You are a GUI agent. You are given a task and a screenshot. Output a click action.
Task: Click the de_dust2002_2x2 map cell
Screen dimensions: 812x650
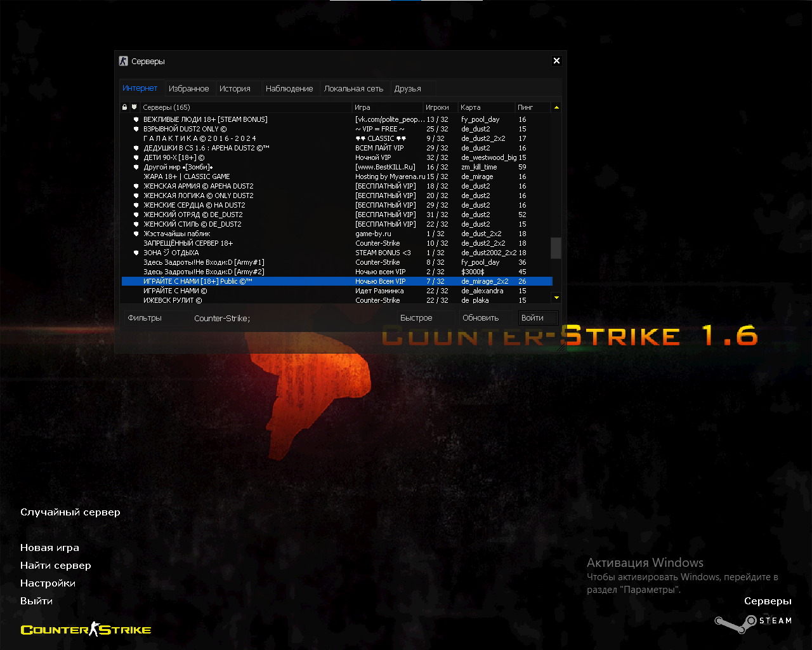[x=489, y=253]
